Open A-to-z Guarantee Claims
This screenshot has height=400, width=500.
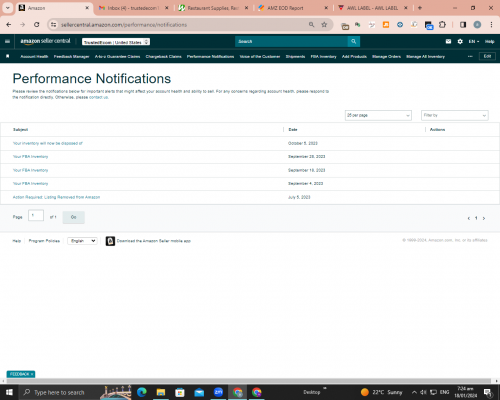click(x=117, y=57)
